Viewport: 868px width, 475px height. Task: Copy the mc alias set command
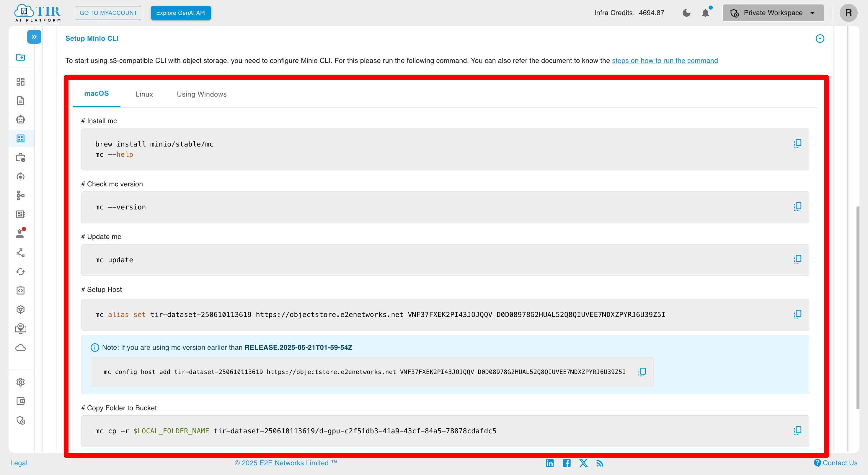(797, 314)
